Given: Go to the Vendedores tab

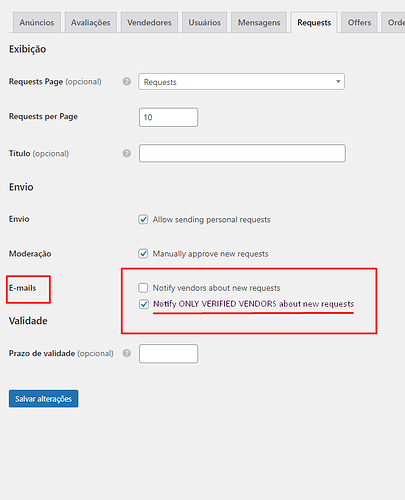Looking at the screenshot, I should (149, 22).
